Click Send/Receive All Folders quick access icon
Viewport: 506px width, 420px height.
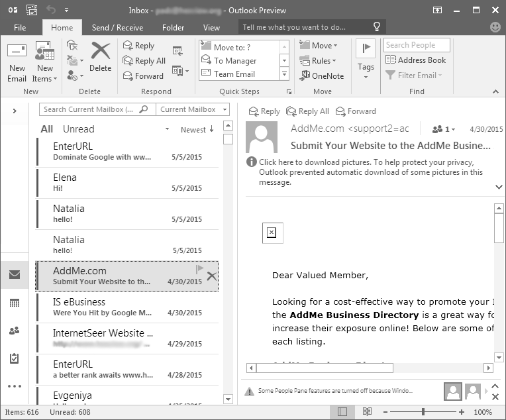tap(32, 10)
